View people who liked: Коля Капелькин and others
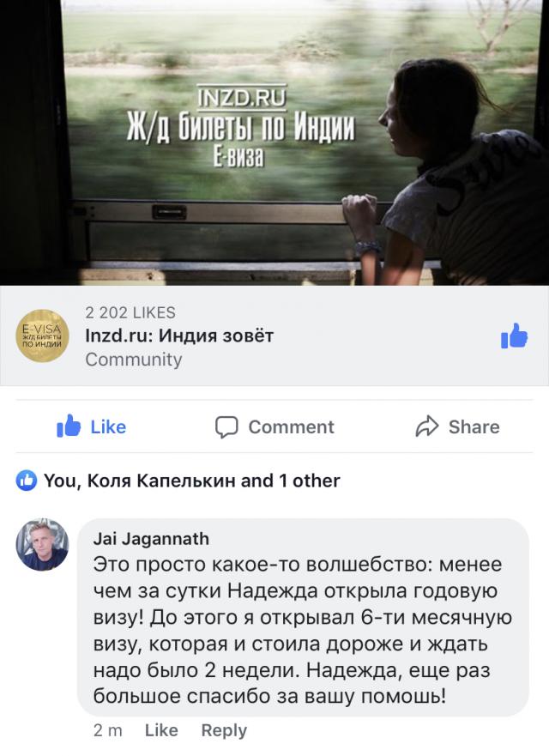549x756 pixels. [x=192, y=481]
